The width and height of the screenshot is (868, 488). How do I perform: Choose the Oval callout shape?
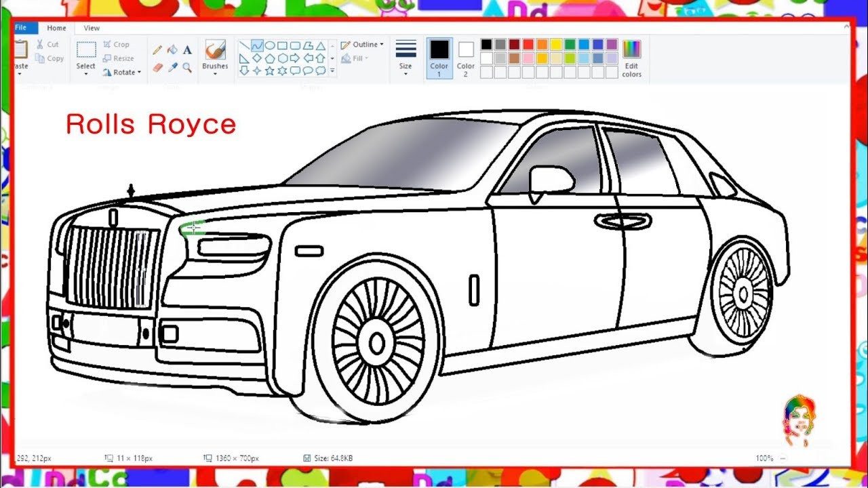point(308,70)
